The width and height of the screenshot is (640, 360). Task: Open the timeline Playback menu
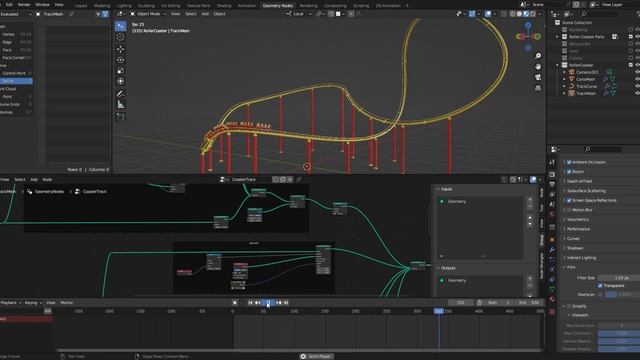click(x=9, y=303)
